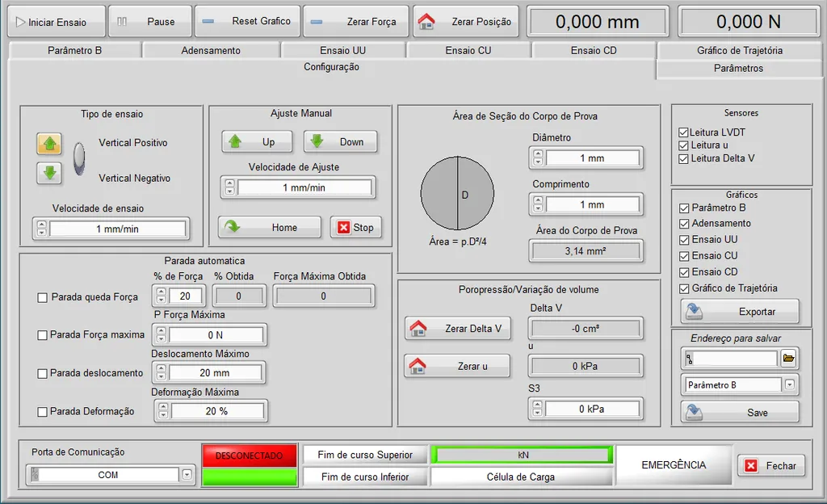The height and width of the screenshot is (504, 827).
Task: Enable Parada queda Força checkbox
Action: tap(42, 298)
